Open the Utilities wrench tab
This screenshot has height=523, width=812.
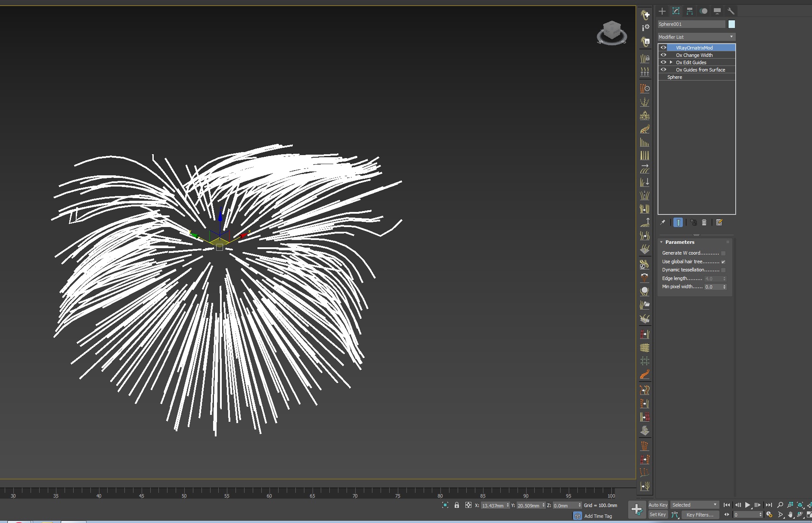[x=731, y=11]
